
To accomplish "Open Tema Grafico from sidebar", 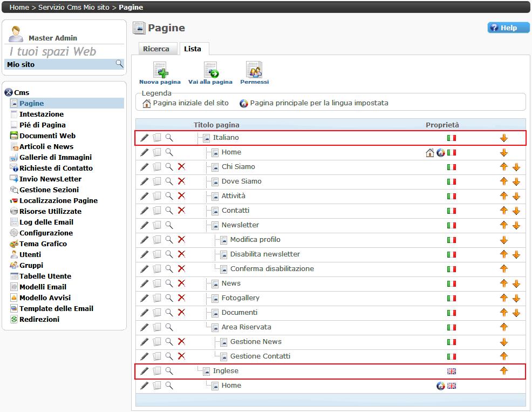I will (43, 244).
